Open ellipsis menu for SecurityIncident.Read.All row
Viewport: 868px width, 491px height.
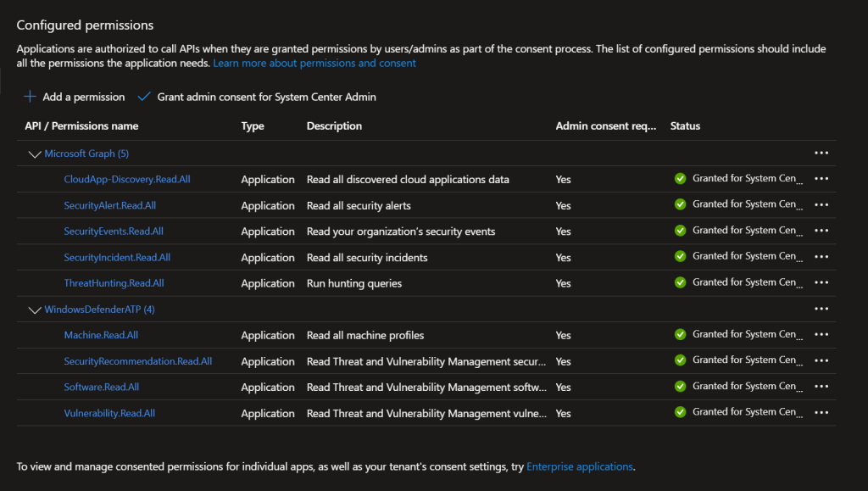click(x=821, y=257)
